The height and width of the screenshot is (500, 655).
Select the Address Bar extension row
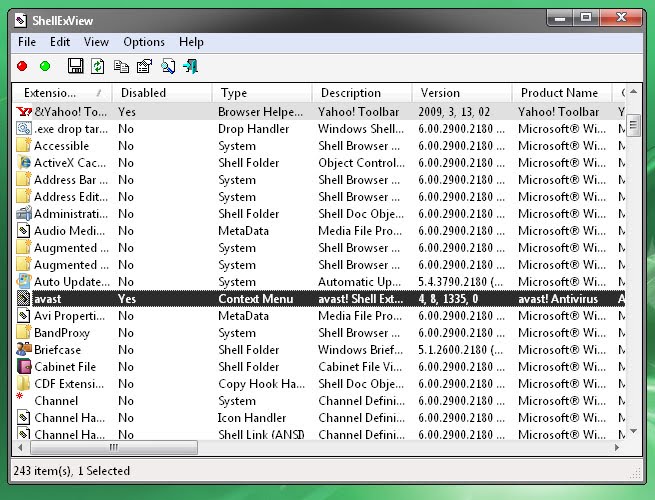[x=320, y=180]
